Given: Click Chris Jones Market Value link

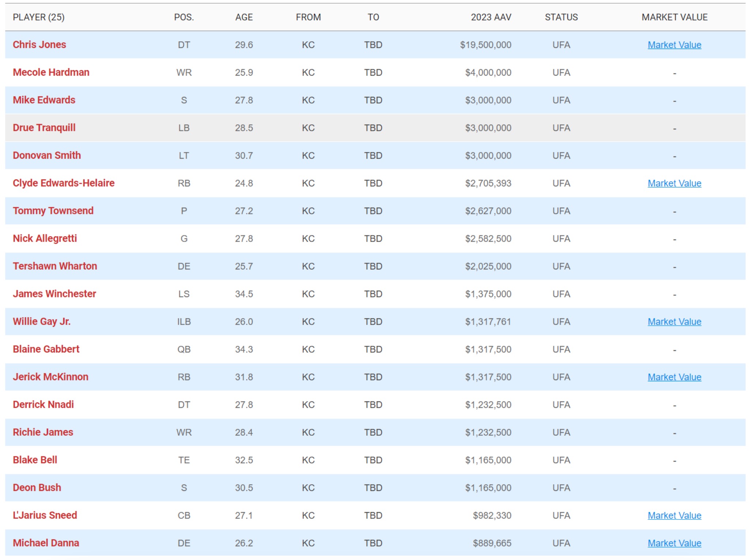Looking at the screenshot, I should pos(674,45).
